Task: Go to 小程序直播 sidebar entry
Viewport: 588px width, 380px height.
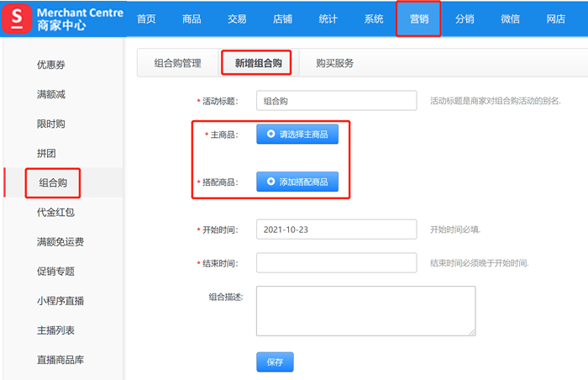Action: click(60, 301)
